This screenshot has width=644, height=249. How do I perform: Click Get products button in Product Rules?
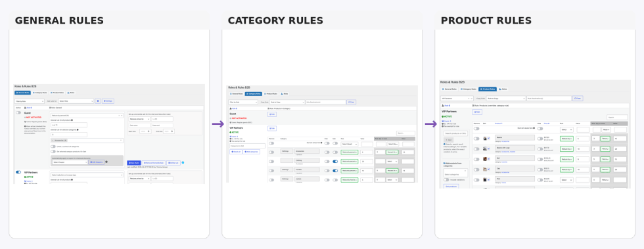(451, 187)
